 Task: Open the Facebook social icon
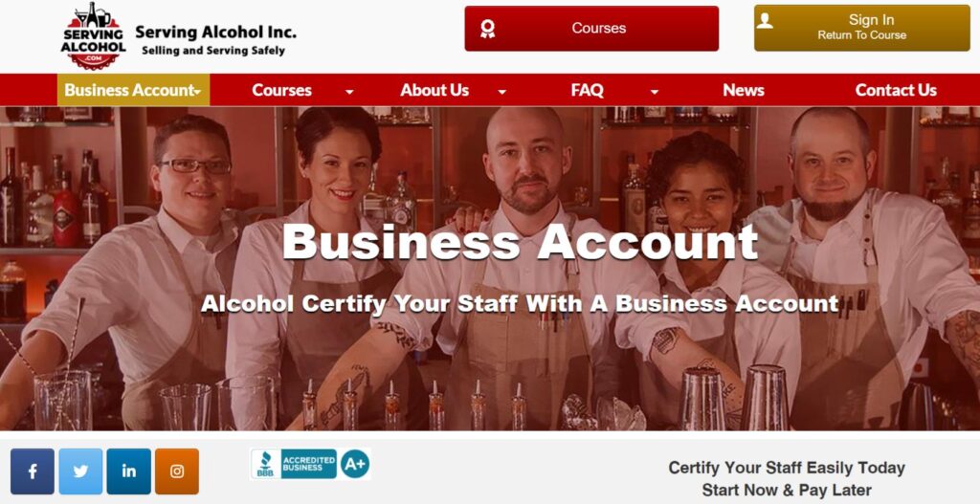tap(33, 471)
